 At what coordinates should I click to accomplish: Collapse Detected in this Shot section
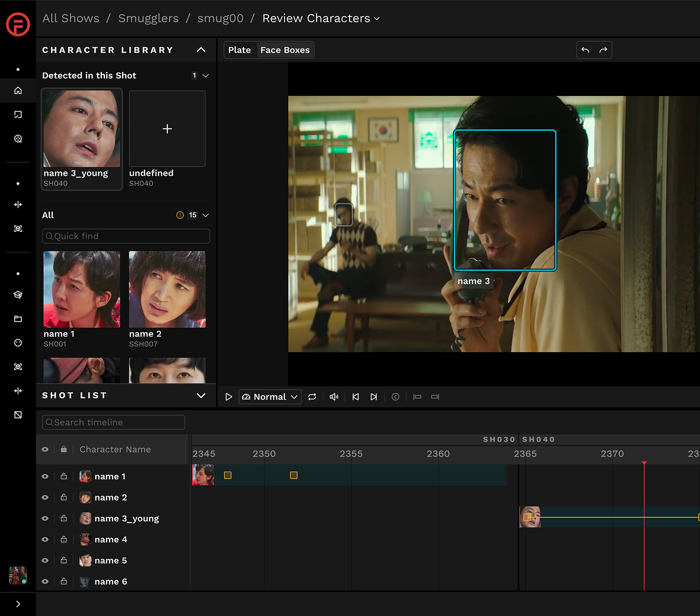206,76
